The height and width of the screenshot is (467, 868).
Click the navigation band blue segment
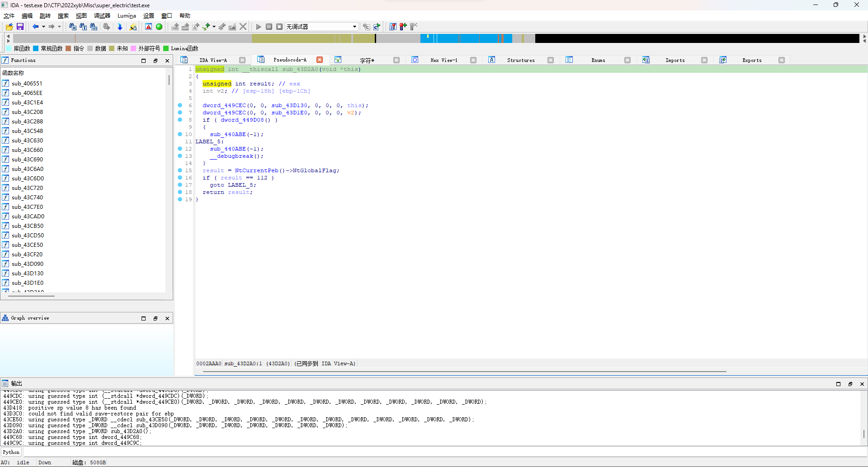tap(466, 38)
